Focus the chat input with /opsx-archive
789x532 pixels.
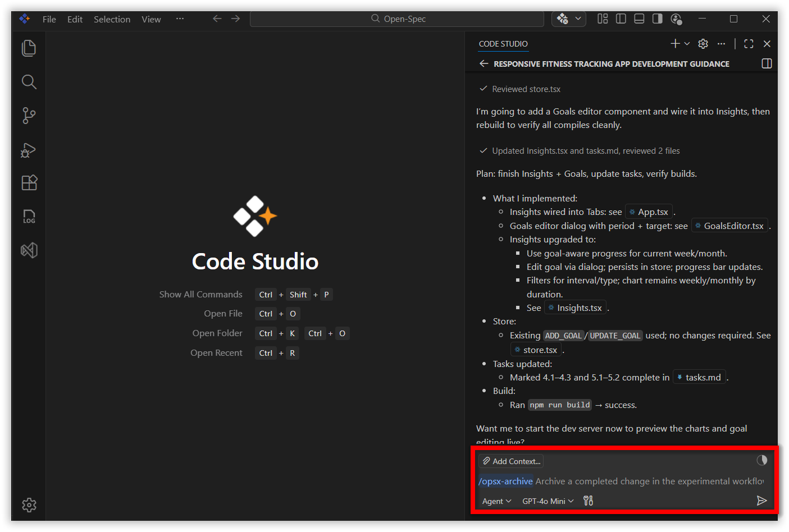(x=621, y=481)
